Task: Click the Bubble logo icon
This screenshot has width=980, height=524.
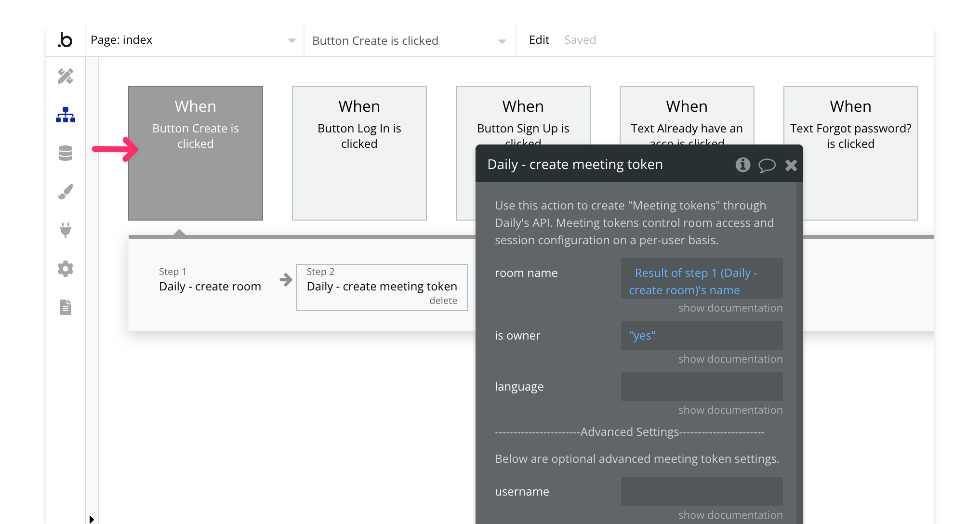Action: point(66,40)
